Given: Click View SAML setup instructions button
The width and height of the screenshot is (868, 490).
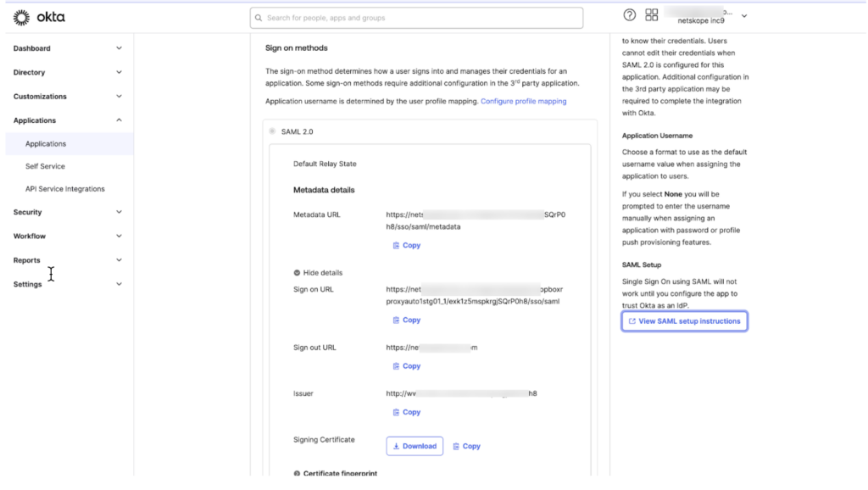Looking at the screenshot, I should tap(685, 321).
